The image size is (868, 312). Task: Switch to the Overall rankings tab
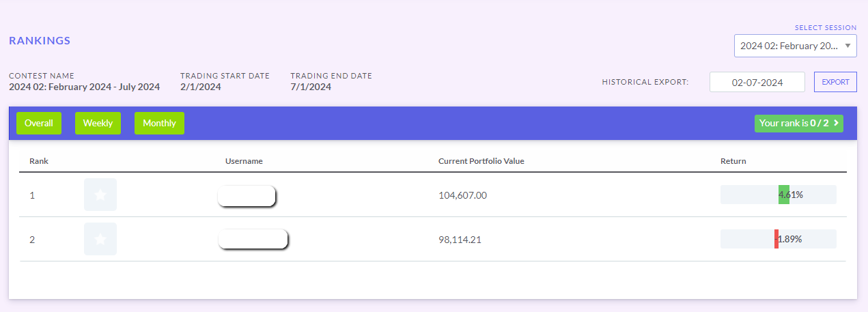[39, 124]
